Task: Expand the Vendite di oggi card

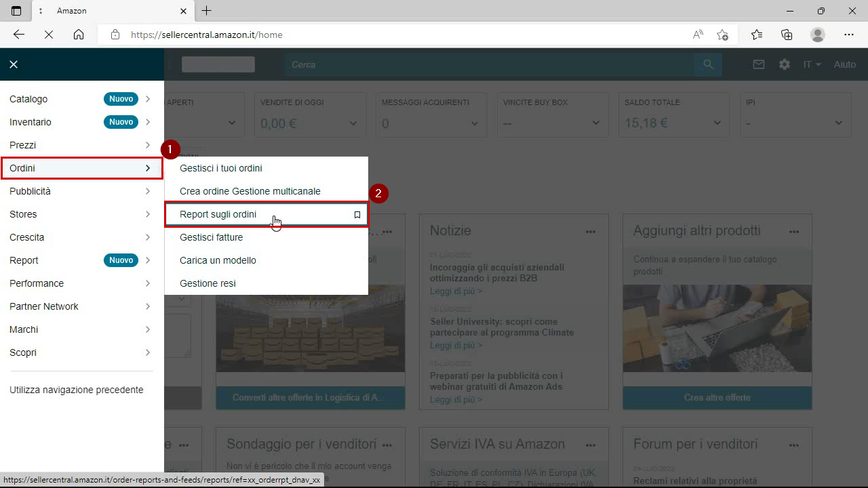Action: click(353, 123)
